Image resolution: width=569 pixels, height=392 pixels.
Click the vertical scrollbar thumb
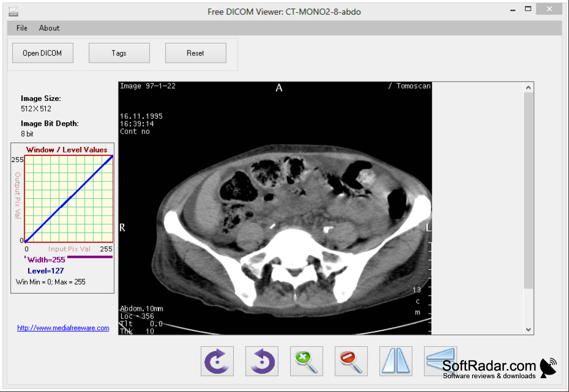[528, 191]
